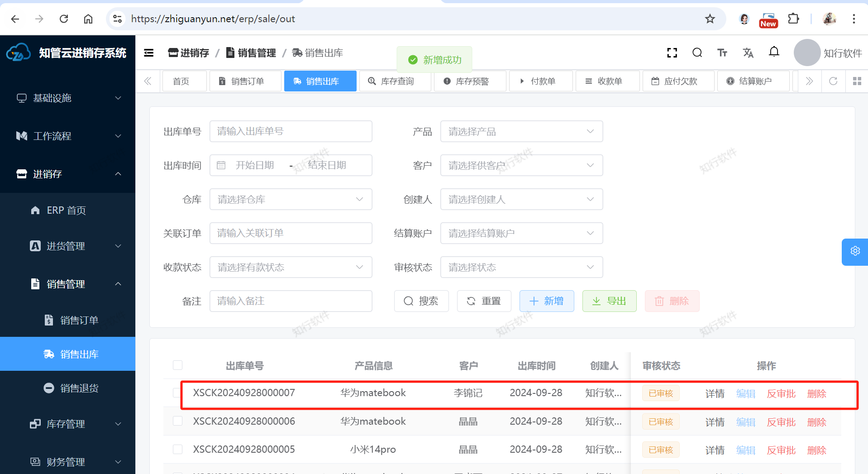868x474 pixels.
Task: Open the language translation icon
Action: 748,53
